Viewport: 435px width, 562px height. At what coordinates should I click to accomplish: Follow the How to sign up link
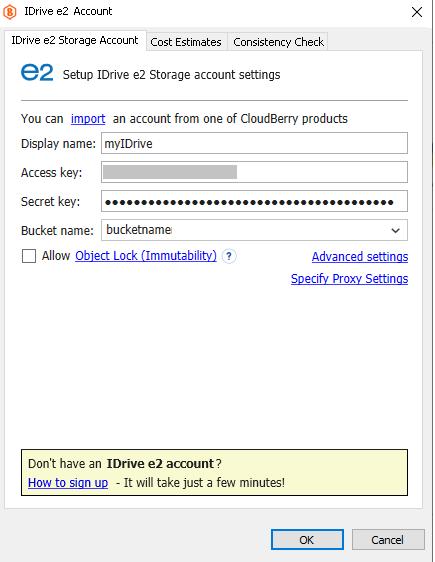coord(68,483)
